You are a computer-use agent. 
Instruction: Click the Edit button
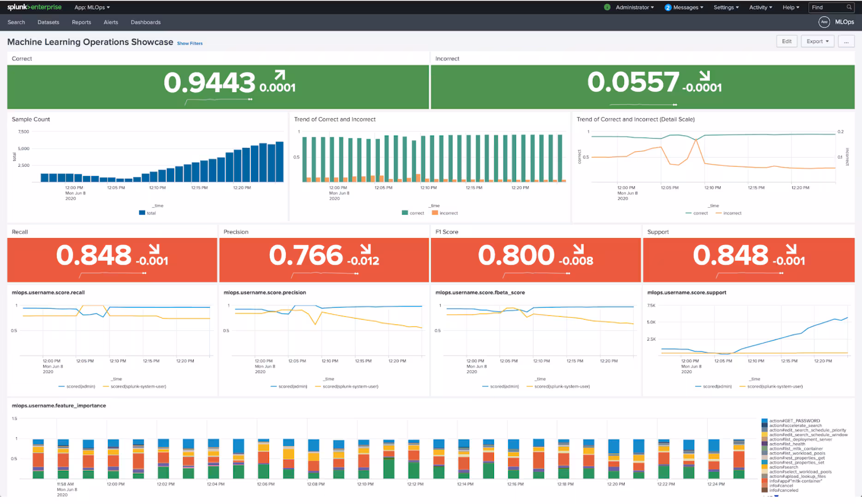point(786,41)
